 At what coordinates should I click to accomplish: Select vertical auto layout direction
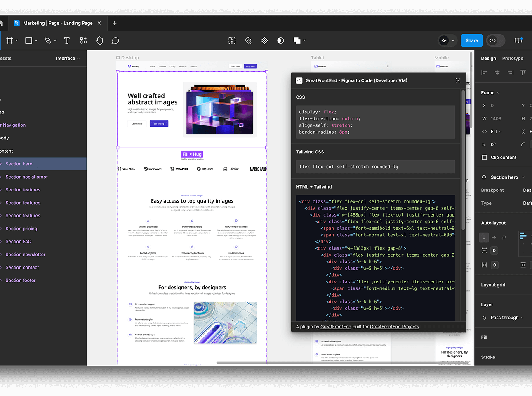484,237
